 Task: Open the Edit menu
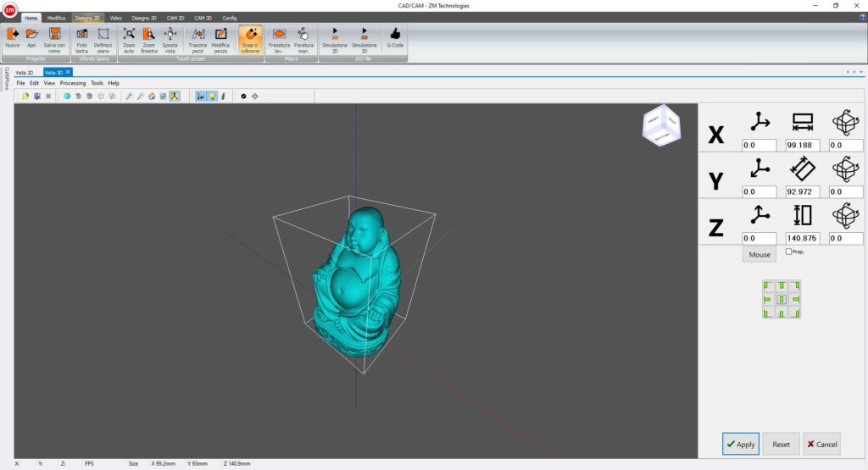(x=34, y=83)
